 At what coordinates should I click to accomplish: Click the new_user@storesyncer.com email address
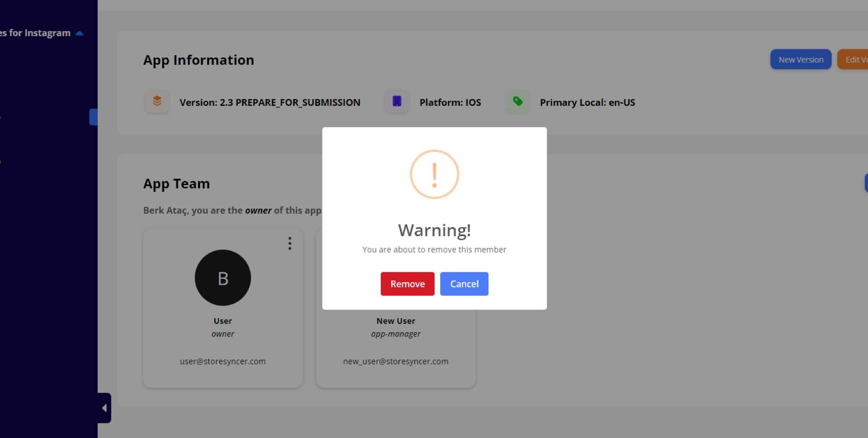395,362
